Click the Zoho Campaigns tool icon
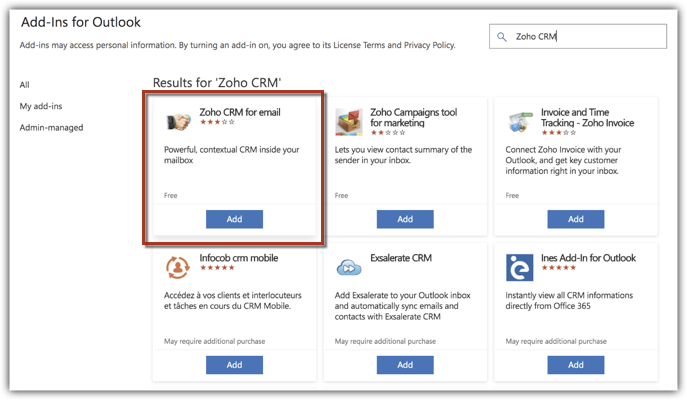687x400 pixels. (x=349, y=121)
